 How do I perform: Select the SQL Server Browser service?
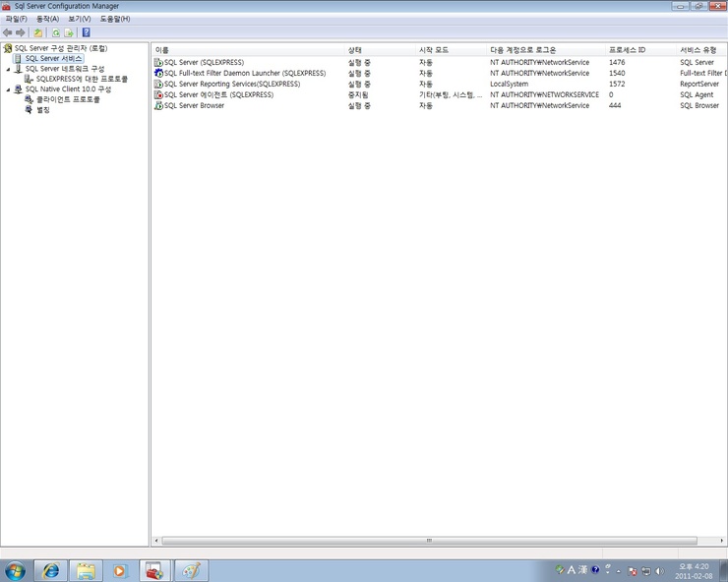(x=194, y=105)
